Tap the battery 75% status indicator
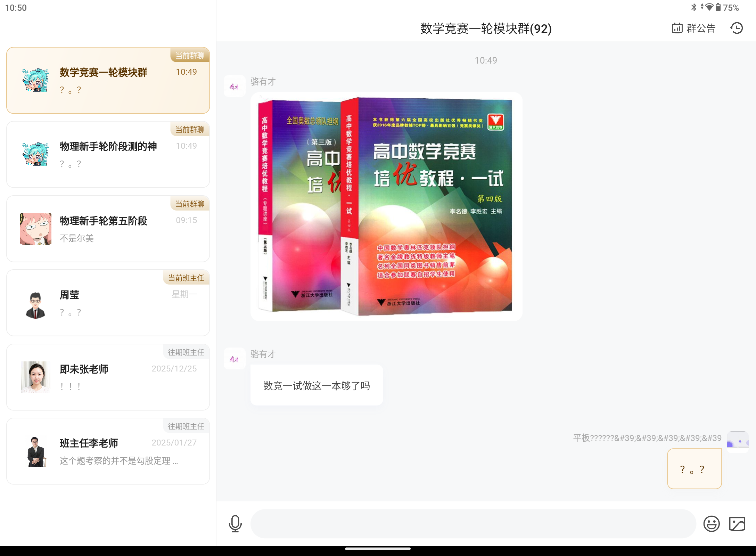756x556 pixels. [727, 8]
